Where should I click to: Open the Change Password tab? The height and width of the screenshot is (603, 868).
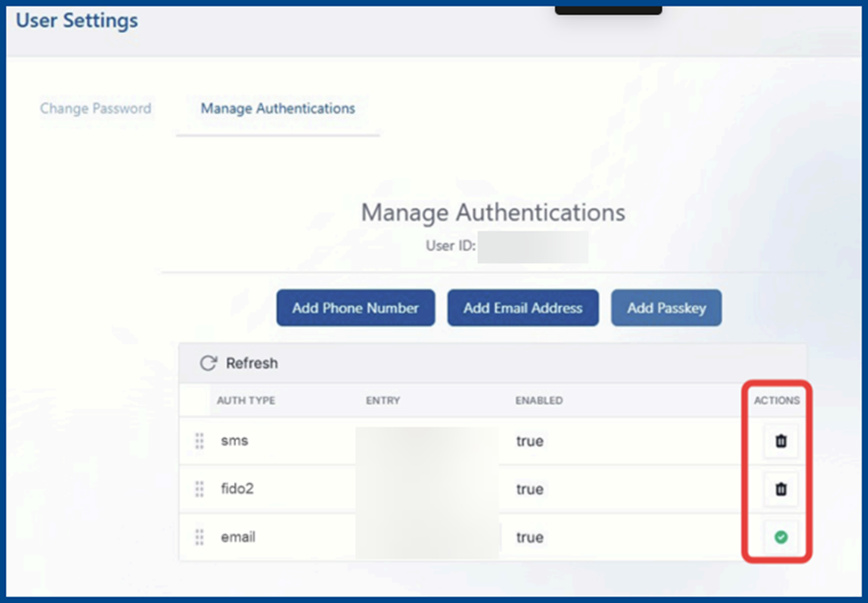tap(95, 109)
